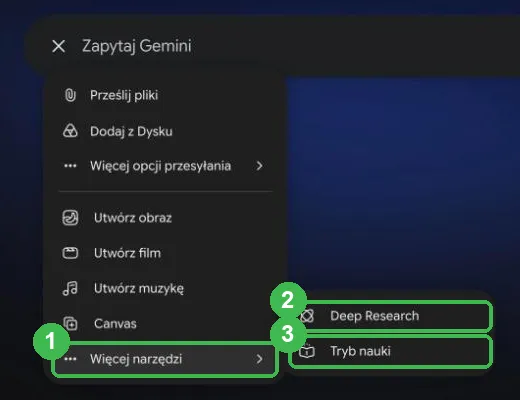Expand chevron next to Więcej opcji przesyłania
Image resolution: width=520 pixels, height=400 pixels.
pos(259,166)
